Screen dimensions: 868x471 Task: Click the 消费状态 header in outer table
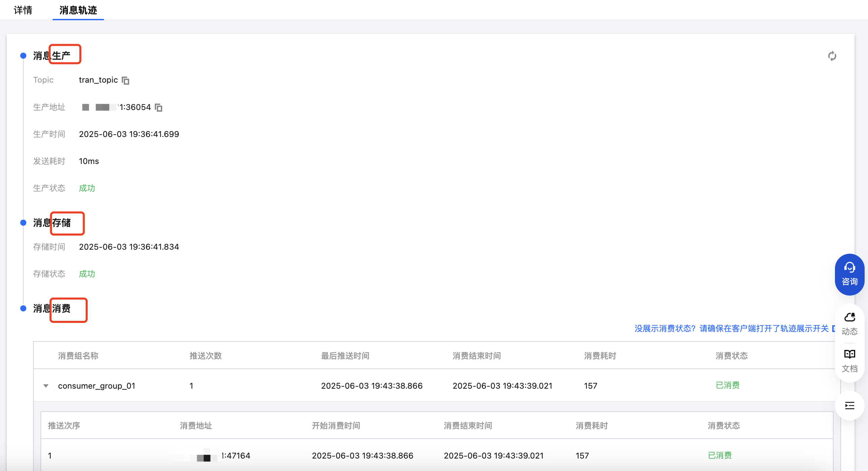pos(731,356)
